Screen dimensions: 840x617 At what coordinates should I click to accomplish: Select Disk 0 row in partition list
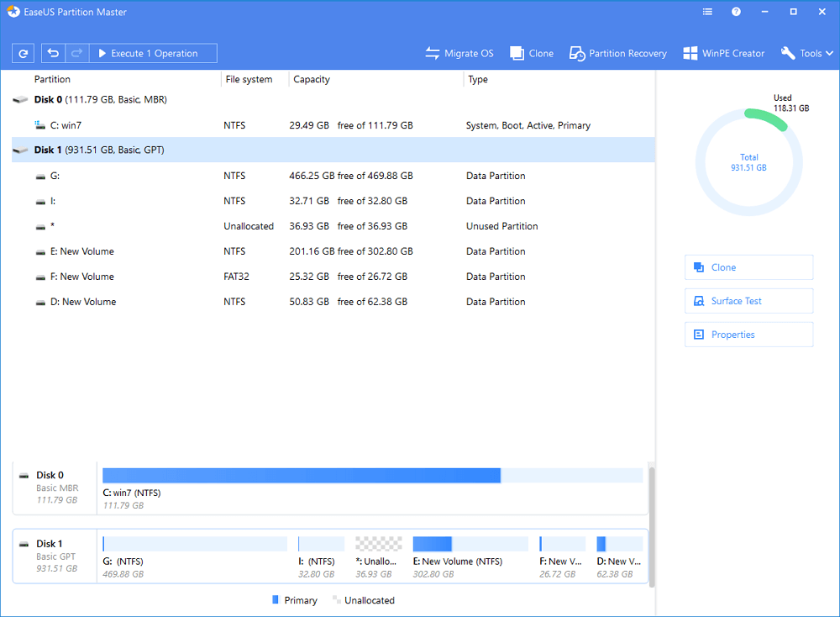(x=333, y=100)
